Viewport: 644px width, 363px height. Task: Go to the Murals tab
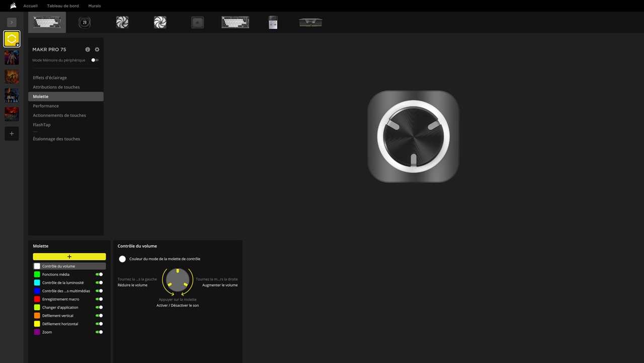tap(94, 6)
